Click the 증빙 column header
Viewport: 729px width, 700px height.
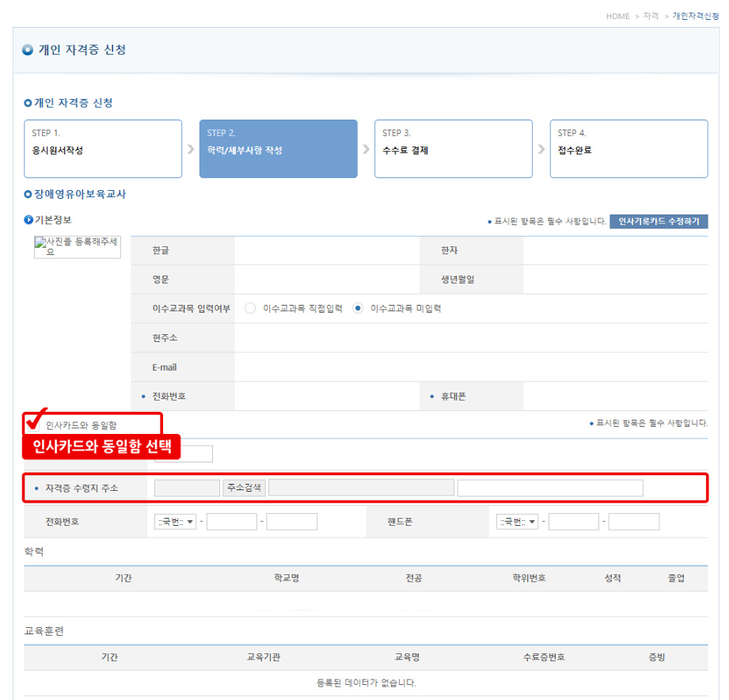pos(656,656)
